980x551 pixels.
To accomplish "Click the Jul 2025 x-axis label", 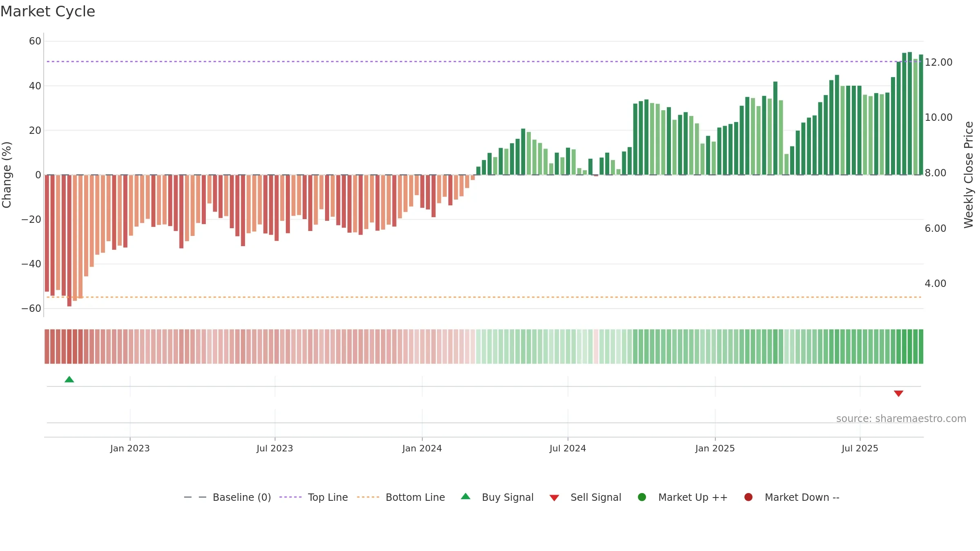I will (x=860, y=448).
